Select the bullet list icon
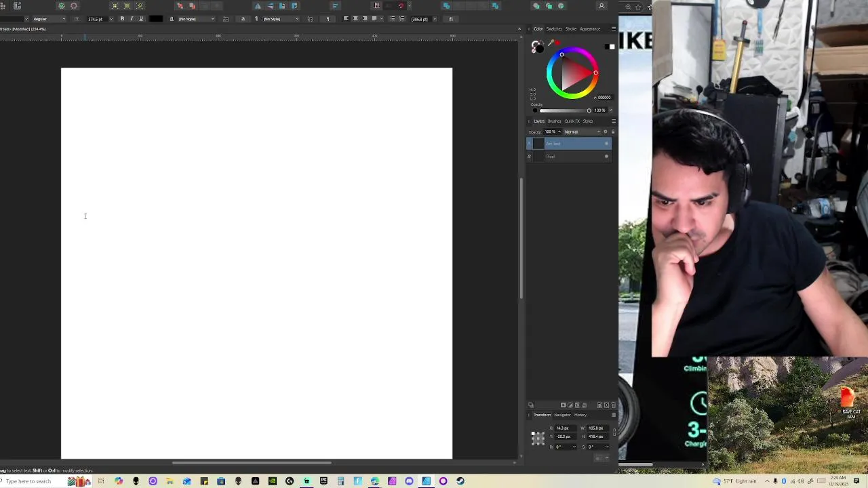Viewport: 868px width, 488px height. (393, 18)
